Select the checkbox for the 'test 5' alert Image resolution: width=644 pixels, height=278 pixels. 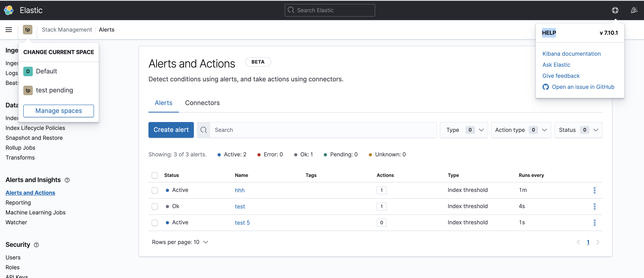[155, 223]
